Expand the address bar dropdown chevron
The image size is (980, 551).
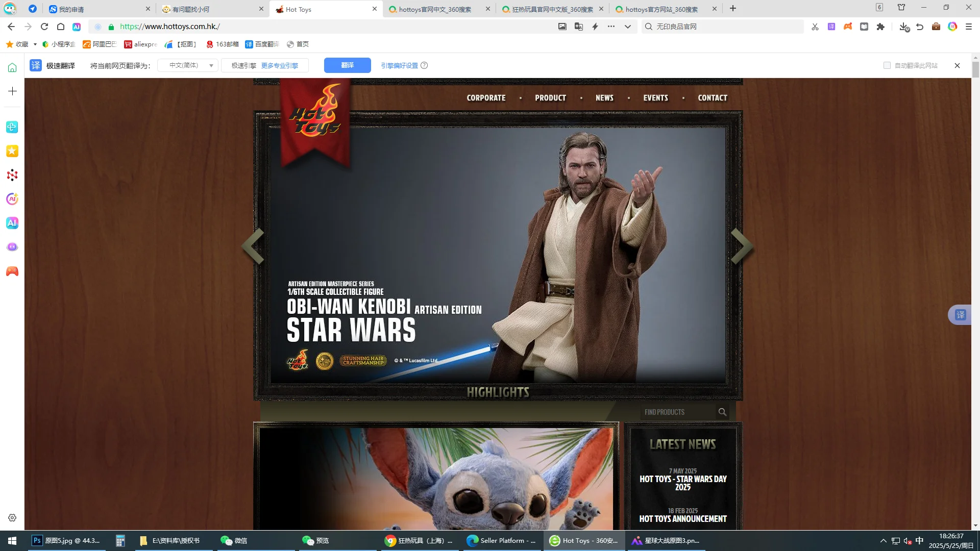point(628,27)
